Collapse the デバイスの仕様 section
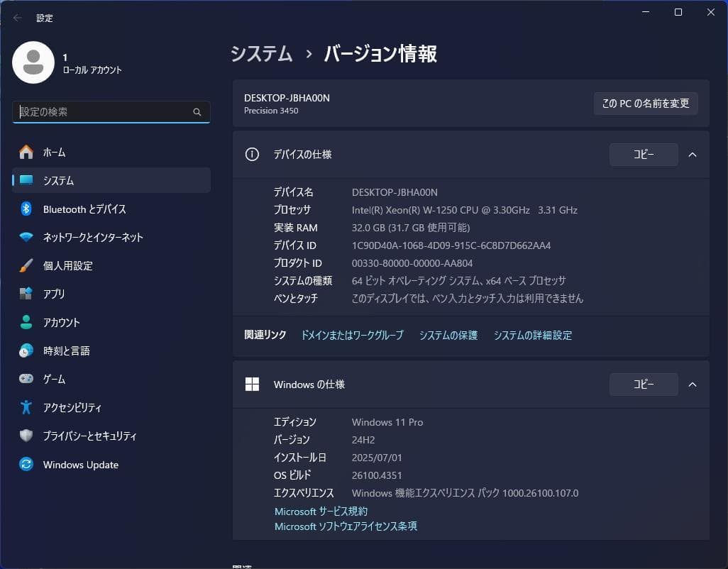 click(x=693, y=154)
